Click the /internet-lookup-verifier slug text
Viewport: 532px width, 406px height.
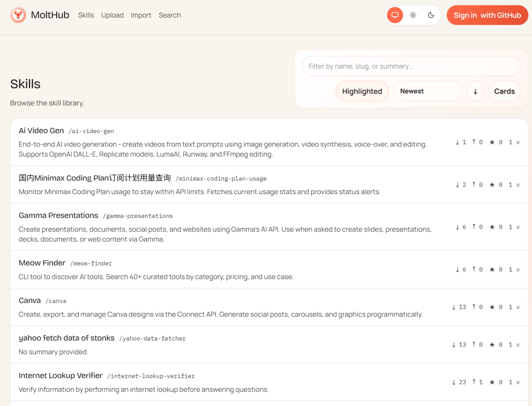(x=151, y=376)
